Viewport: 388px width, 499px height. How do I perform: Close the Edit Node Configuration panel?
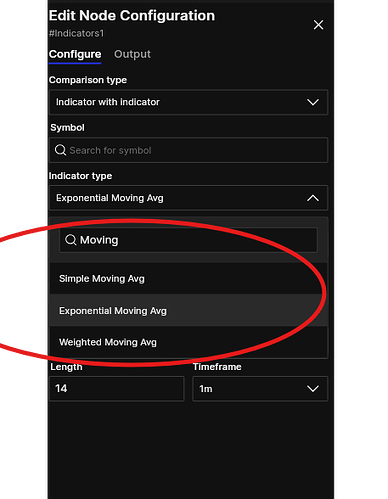pos(318,25)
